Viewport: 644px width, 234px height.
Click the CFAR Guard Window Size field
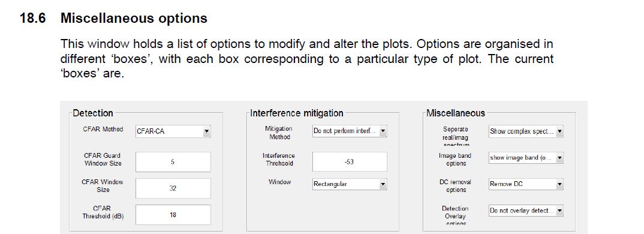173,162
